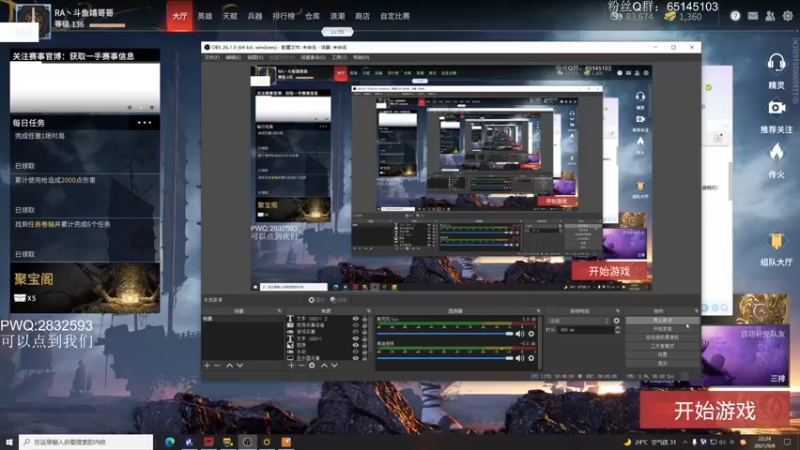
Task: Pop out the 转场特效 dock panel icon
Action: [x=617, y=311]
